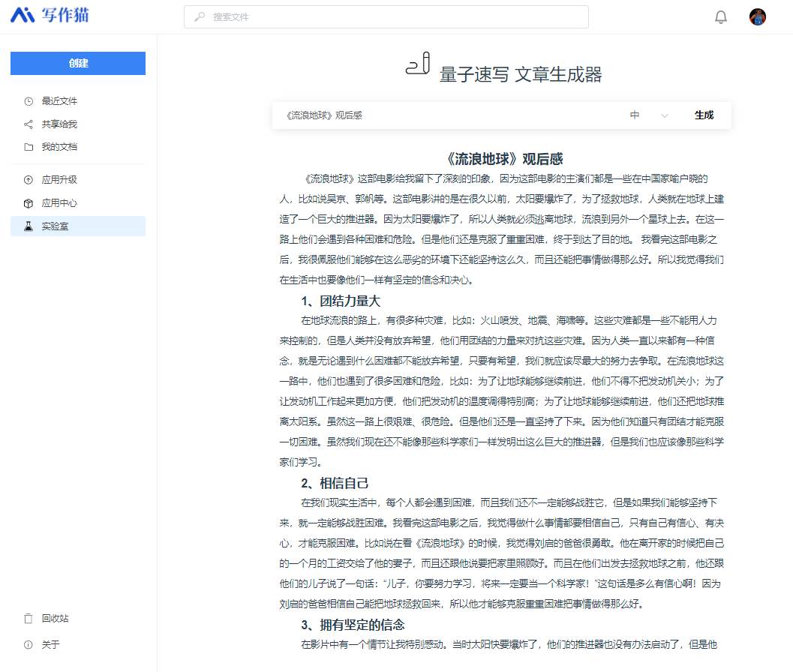
Task: Expand the article length dropdown chevron
Action: tap(664, 115)
